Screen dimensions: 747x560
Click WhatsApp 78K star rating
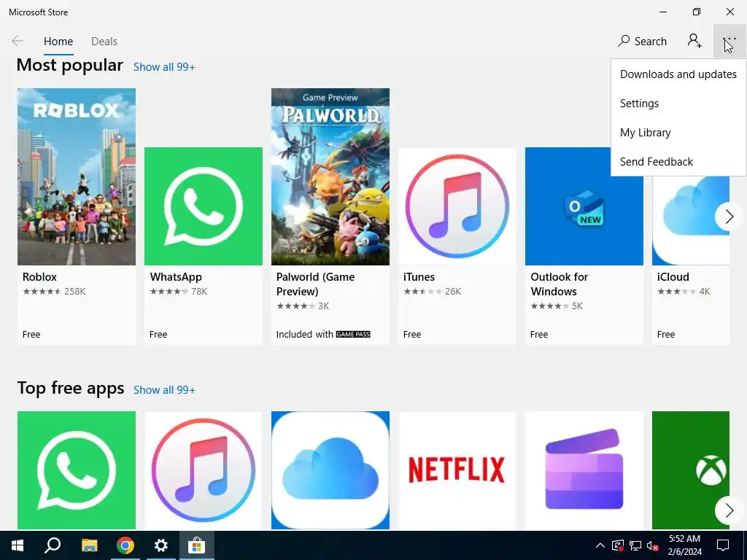(178, 292)
